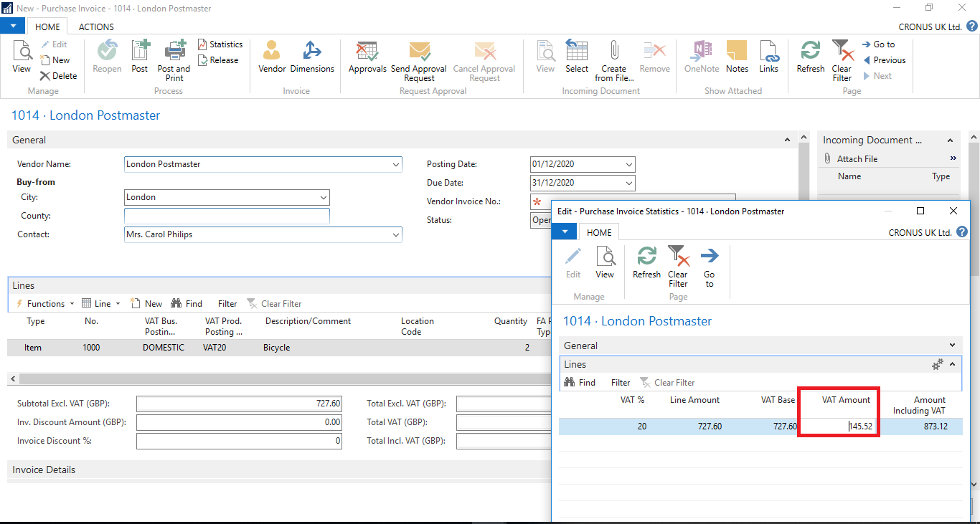The width and height of the screenshot is (980, 524).
Task: Collapse Lines FastTab in Statistics window
Action: click(x=952, y=365)
